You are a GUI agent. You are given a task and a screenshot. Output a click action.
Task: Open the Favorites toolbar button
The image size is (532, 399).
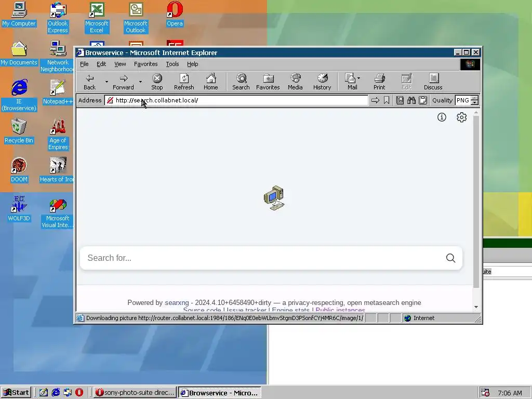coord(268,82)
